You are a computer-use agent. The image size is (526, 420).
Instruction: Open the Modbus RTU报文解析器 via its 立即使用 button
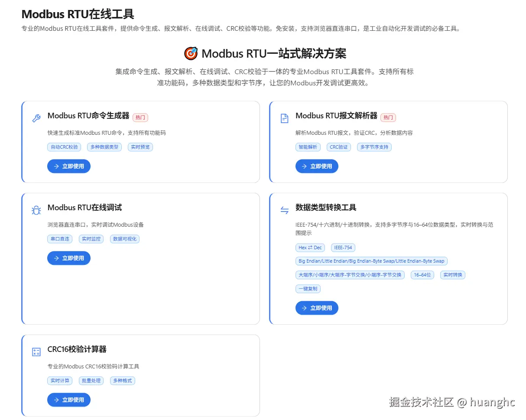click(317, 166)
